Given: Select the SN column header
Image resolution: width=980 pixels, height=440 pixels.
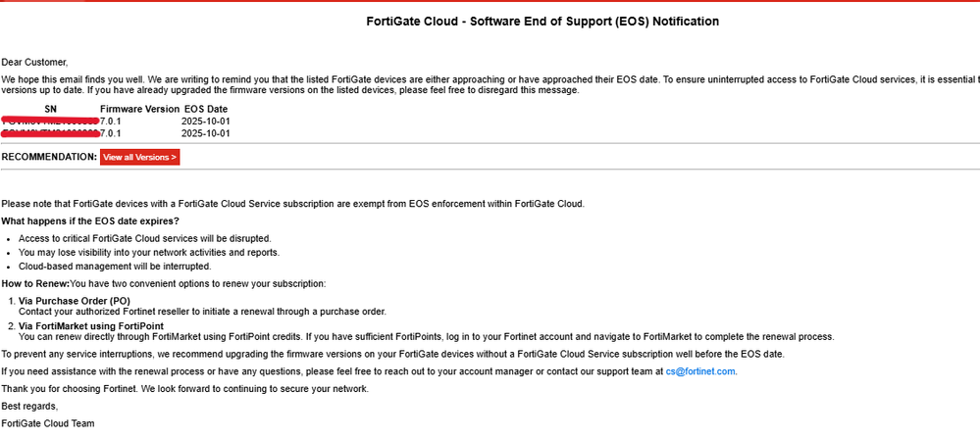Looking at the screenshot, I should tap(51, 109).
